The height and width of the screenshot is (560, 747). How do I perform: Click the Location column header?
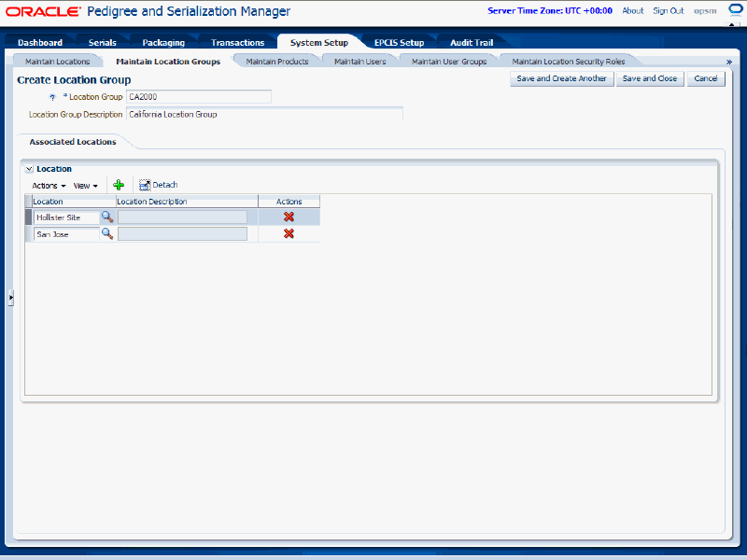[x=74, y=202]
